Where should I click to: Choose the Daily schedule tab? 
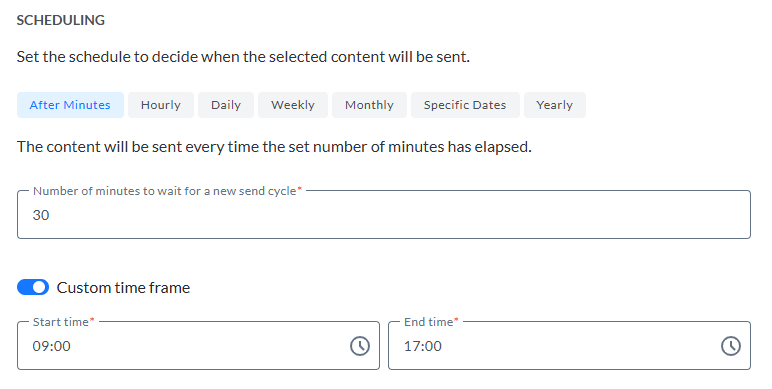pos(226,105)
